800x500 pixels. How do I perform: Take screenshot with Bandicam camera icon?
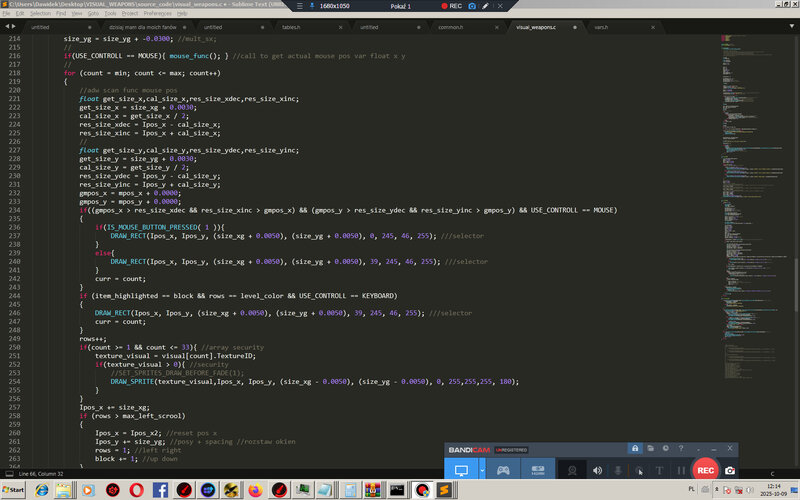731,470
